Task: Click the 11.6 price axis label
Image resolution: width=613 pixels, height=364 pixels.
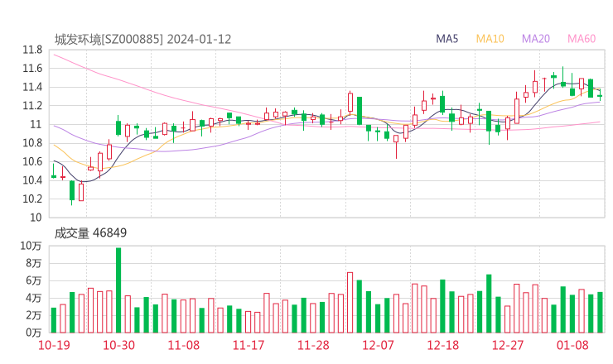Action: coord(32,69)
